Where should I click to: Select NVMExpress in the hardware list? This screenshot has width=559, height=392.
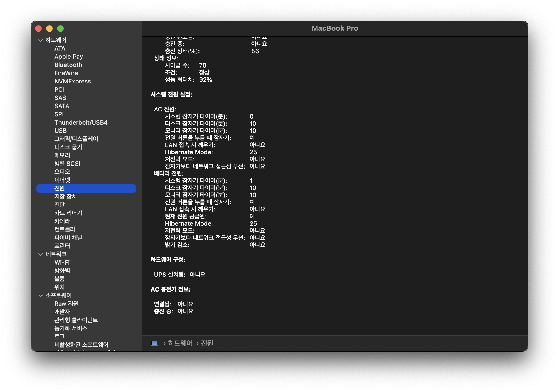click(x=73, y=81)
